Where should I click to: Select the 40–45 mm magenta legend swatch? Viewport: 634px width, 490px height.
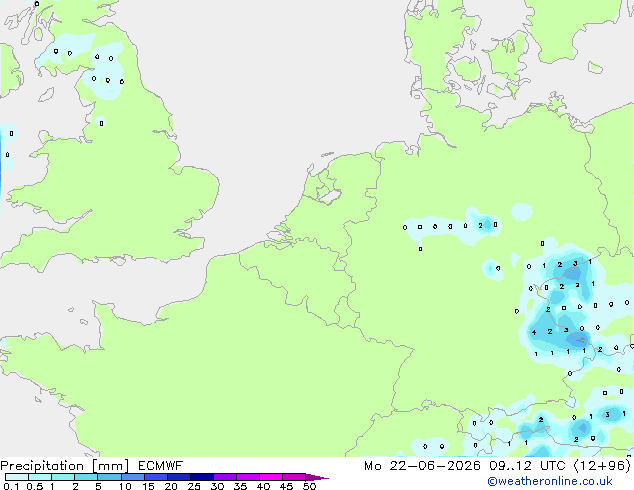pyautogui.click(x=271, y=477)
